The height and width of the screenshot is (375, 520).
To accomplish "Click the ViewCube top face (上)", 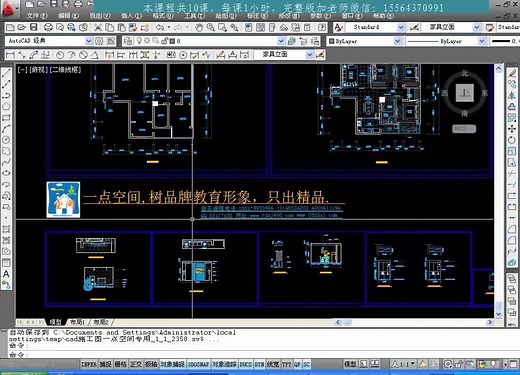I will (x=465, y=92).
